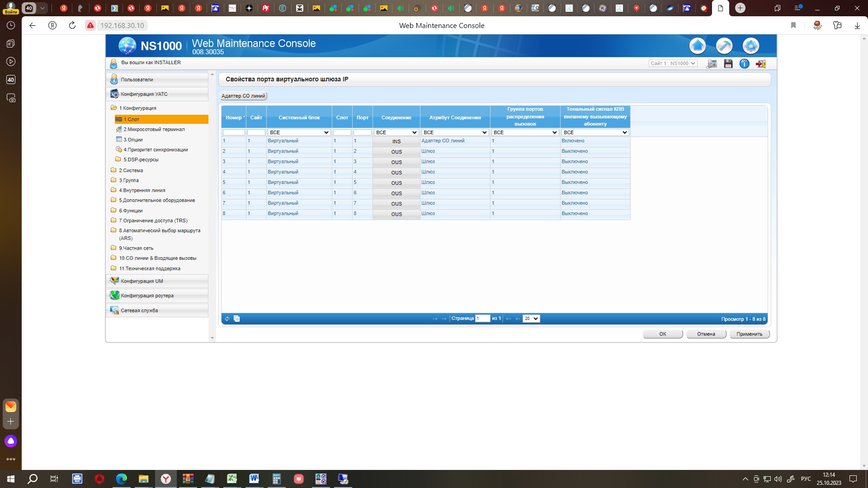Click the Номер column filter field
868x488 pixels.
click(234, 132)
